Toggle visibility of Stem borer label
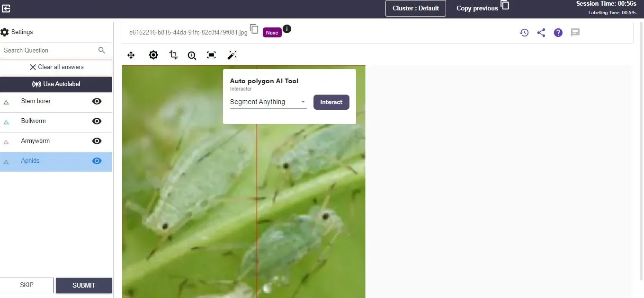The width and height of the screenshot is (644, 298). (97, 101)
